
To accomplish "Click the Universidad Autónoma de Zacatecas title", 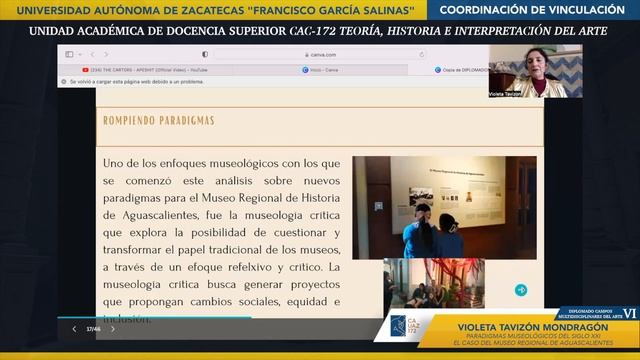I will 216,10.
